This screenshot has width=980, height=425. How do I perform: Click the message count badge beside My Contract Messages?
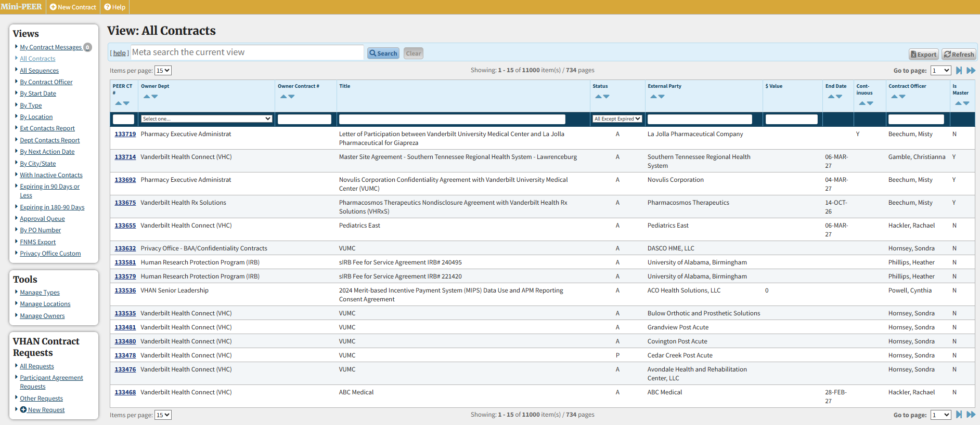[87, 47]
